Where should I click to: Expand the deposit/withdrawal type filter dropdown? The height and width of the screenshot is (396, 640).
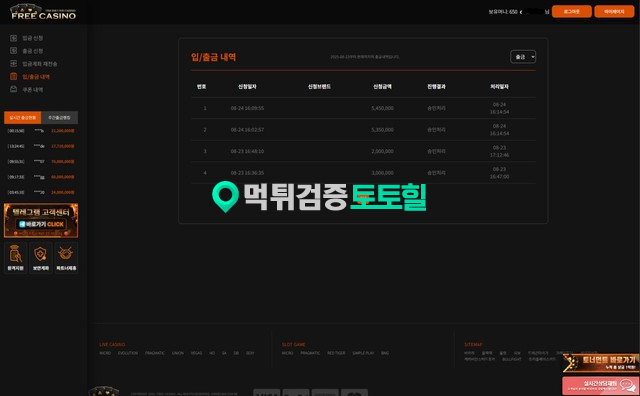523,57
